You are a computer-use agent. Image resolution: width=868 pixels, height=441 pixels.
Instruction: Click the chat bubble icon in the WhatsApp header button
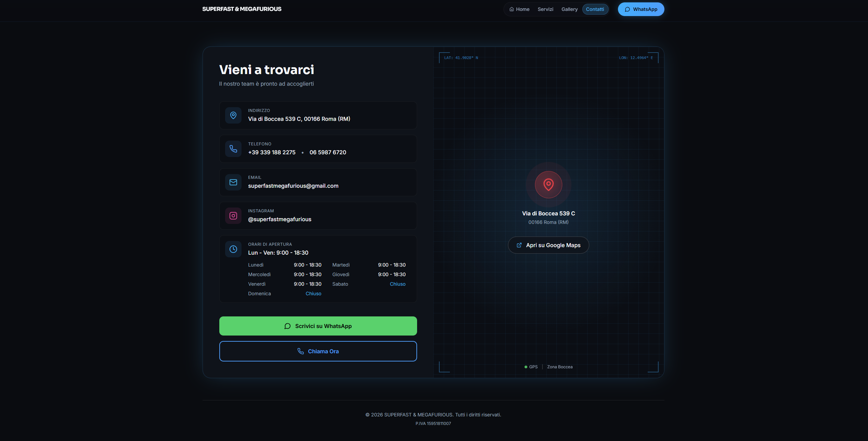click(x=627, y=9)
